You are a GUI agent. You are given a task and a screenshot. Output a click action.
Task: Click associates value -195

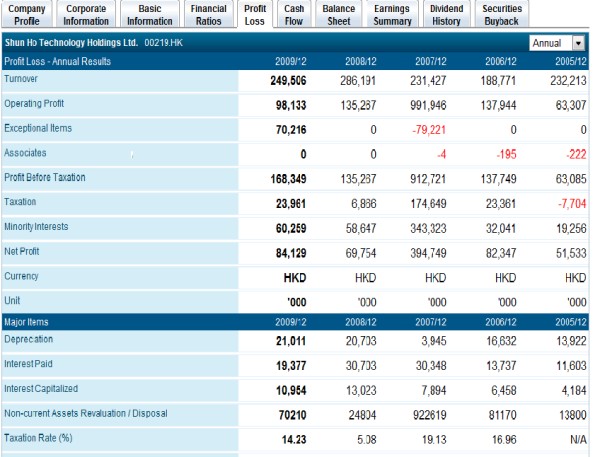pyautogui.click(x=506, y=155)
